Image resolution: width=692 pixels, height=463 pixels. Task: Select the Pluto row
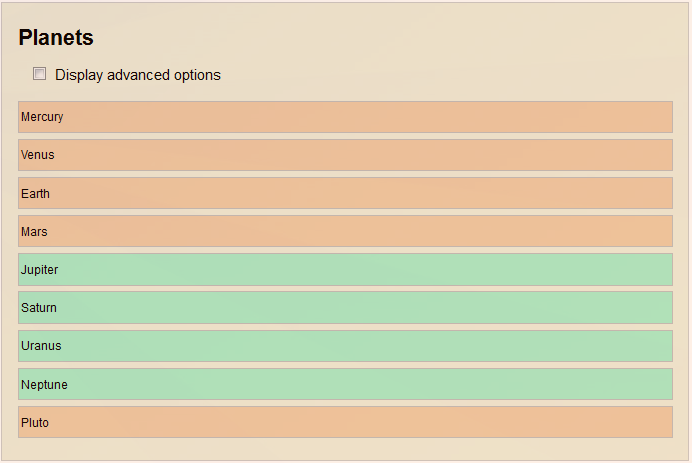point(345,422)
